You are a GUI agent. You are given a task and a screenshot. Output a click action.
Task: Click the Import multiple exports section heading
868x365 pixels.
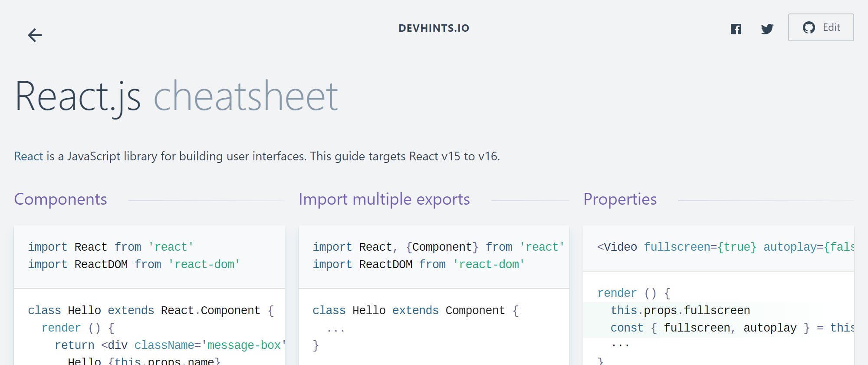click(384, 199)
